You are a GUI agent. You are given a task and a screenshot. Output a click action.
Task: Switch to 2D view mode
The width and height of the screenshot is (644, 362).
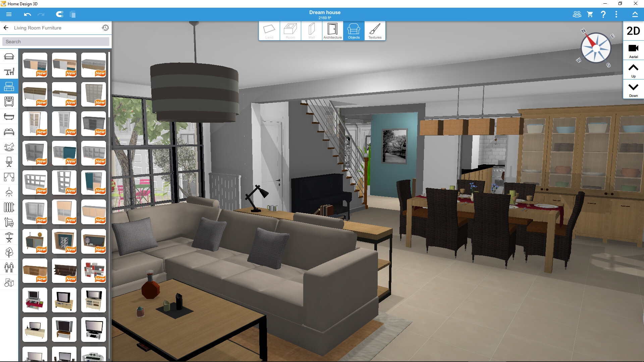click(x=633, y=30)
